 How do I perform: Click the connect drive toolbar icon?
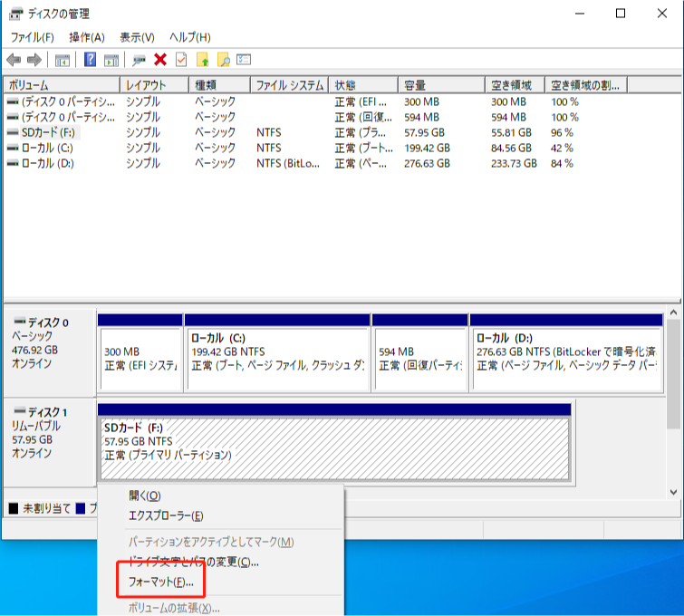pos(139,60)
